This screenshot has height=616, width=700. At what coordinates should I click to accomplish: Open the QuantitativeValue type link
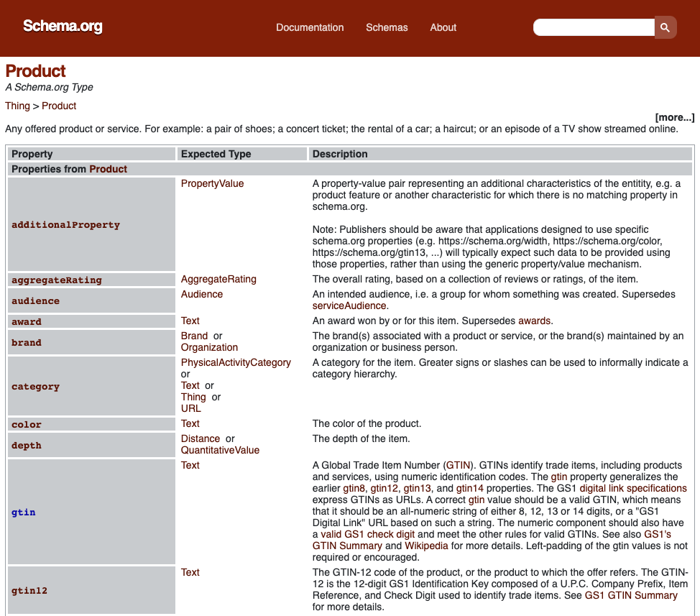coord(220,450)
